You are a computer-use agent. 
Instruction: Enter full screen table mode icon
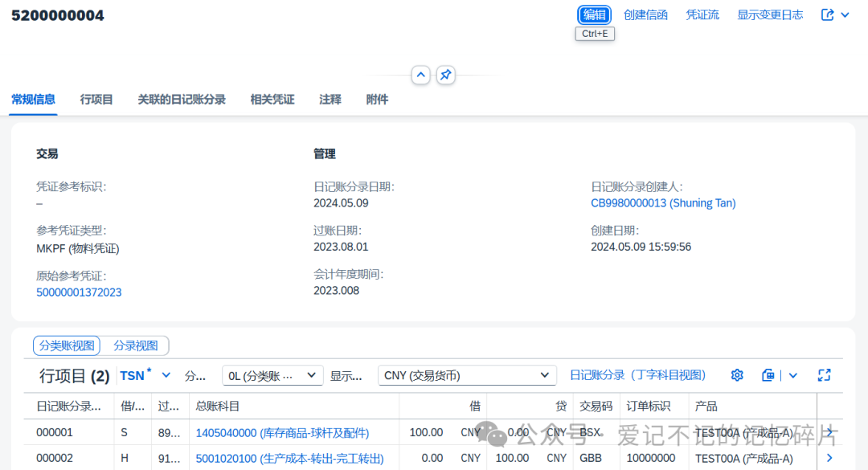(825, 375)
